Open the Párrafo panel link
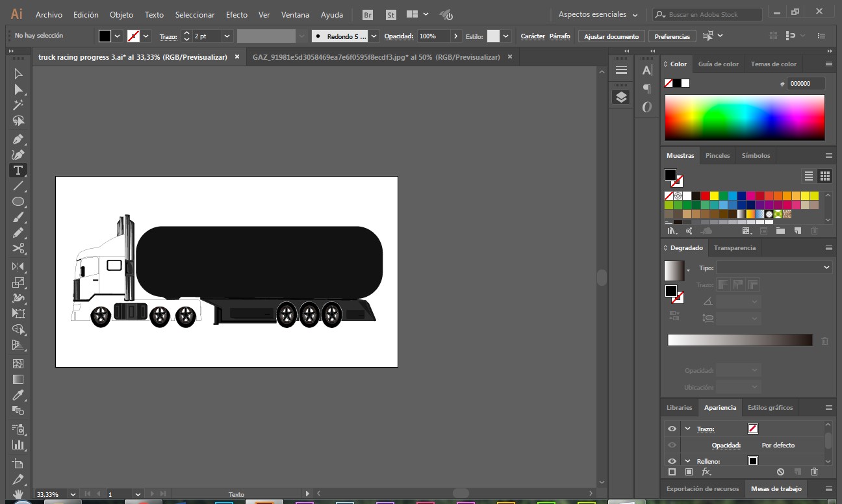842x504 pixels. 559,36
